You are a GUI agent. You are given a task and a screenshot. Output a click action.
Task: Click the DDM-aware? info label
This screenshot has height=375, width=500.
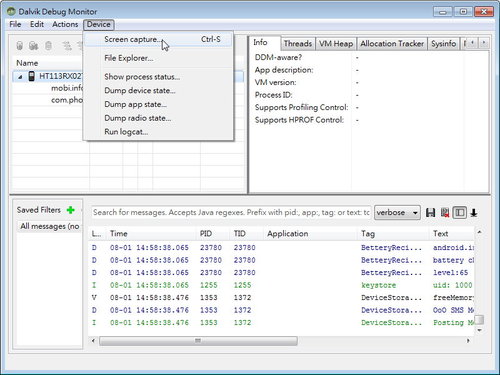coord(278,58)
